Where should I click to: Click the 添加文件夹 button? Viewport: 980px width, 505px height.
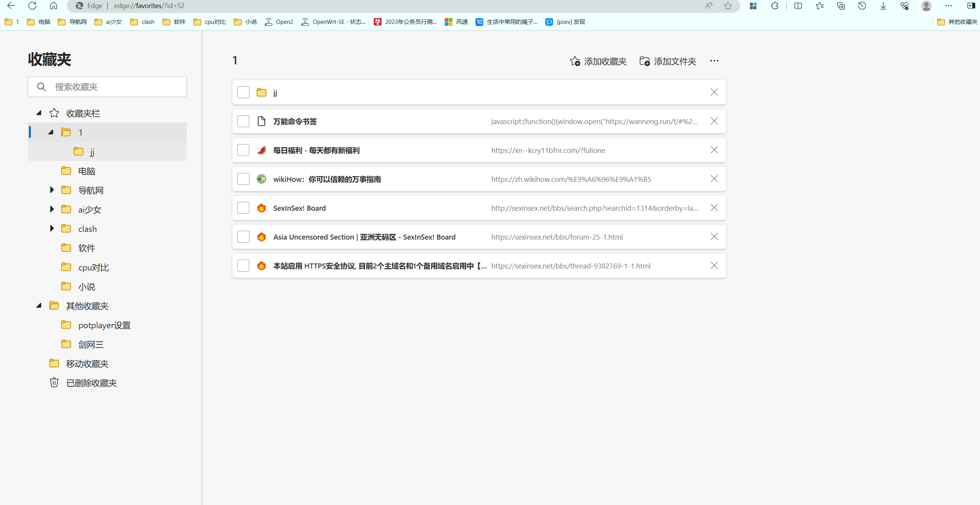668,61
